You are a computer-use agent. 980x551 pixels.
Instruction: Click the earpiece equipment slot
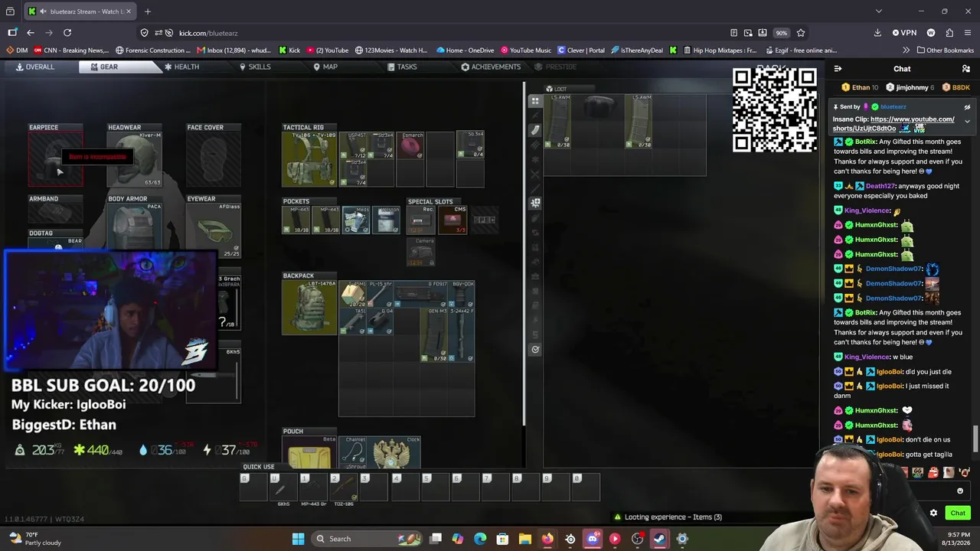pos(56,159)
